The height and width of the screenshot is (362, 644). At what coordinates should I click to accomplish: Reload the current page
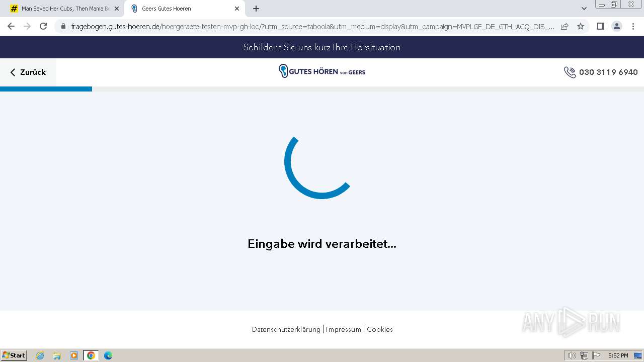[43, 26]
